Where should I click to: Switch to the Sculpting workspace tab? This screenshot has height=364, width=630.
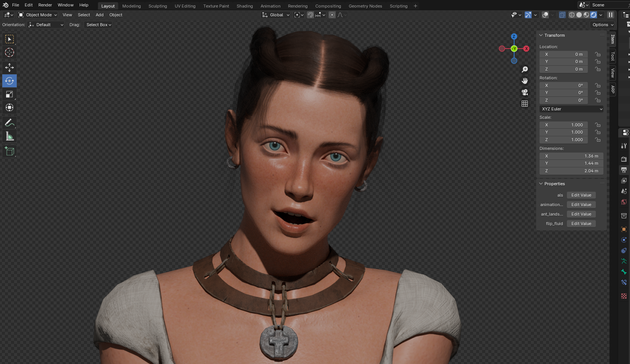158,6
